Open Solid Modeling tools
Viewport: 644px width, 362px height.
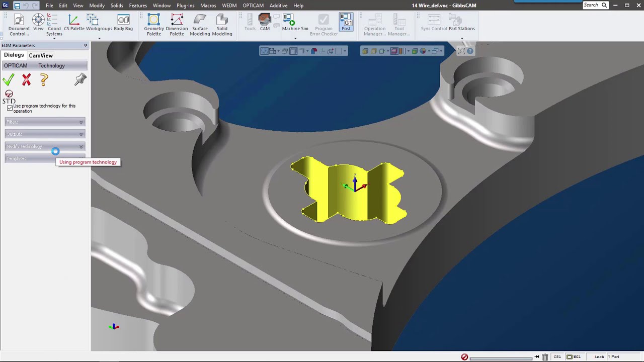pyautogui.click(x=222, y=25)
